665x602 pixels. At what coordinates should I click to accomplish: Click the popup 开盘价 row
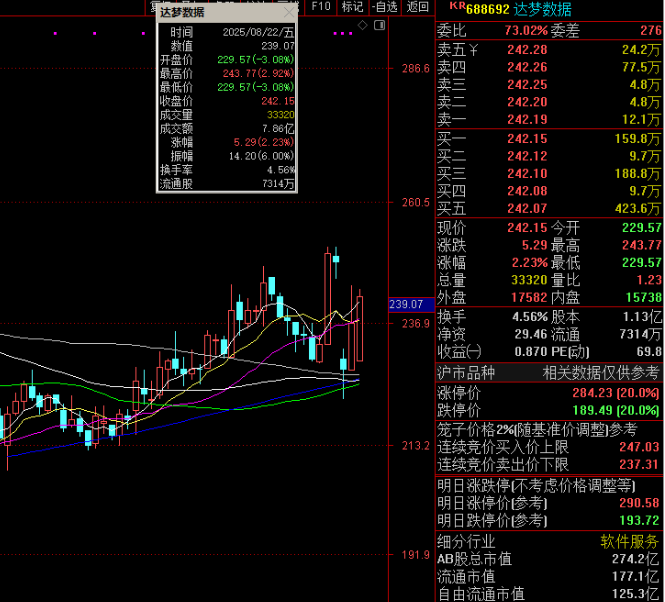[227, 60]
